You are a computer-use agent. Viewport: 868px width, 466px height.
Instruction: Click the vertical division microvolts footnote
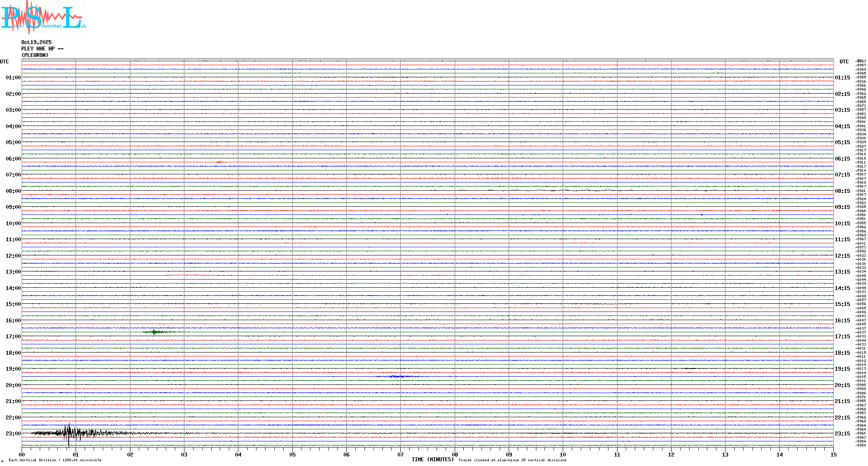[x=55, y=460]
